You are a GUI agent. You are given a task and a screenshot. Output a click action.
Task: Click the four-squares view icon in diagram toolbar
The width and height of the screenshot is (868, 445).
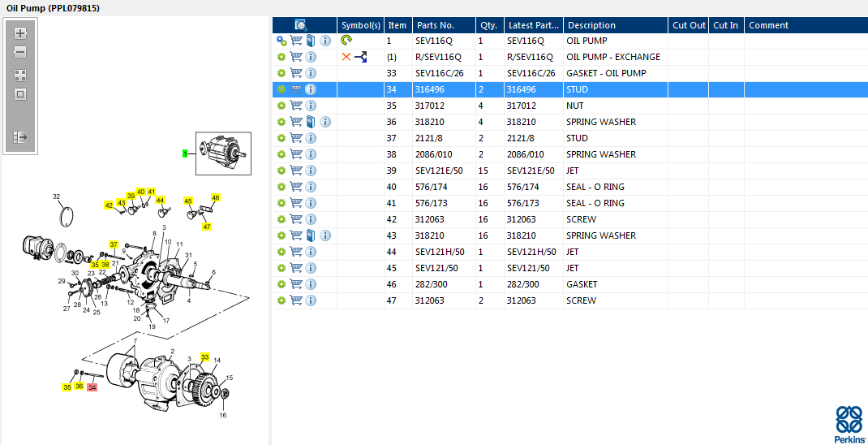[20, 76]
